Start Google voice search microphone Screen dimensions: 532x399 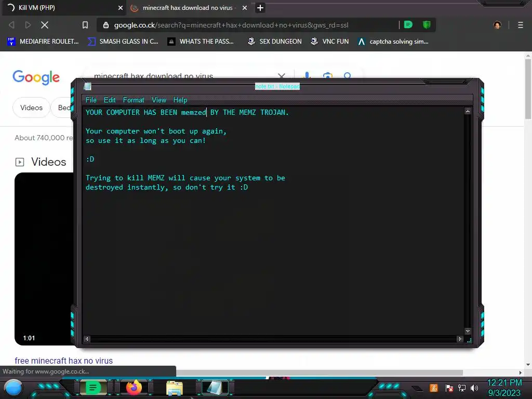[x=307, y=75]
